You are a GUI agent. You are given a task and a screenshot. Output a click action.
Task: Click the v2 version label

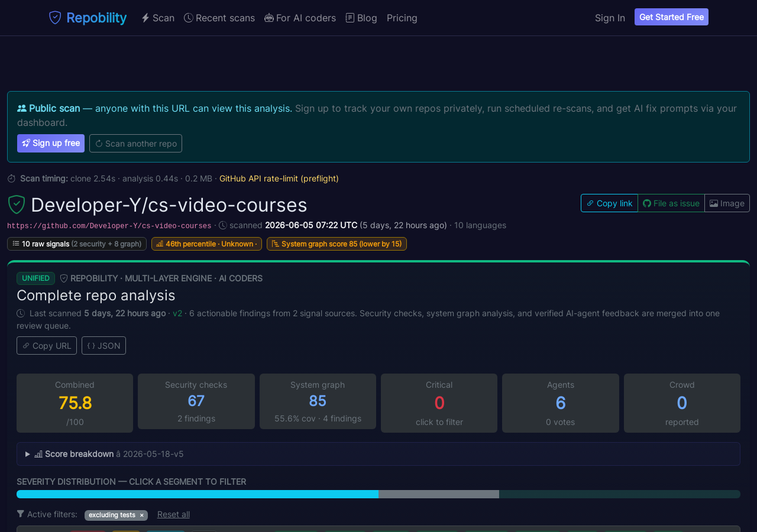[x=177, y=313]
